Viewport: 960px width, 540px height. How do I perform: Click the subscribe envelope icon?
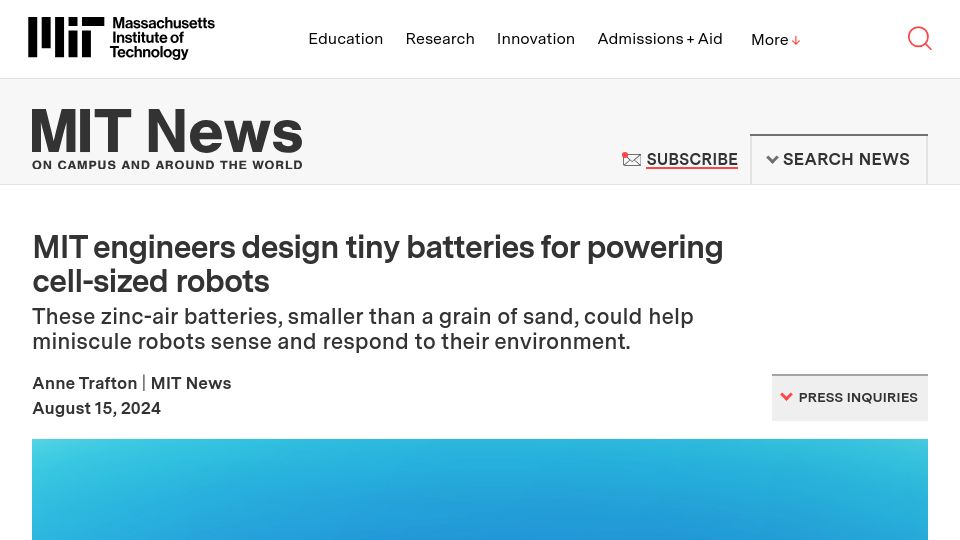(x=631, y=159)
